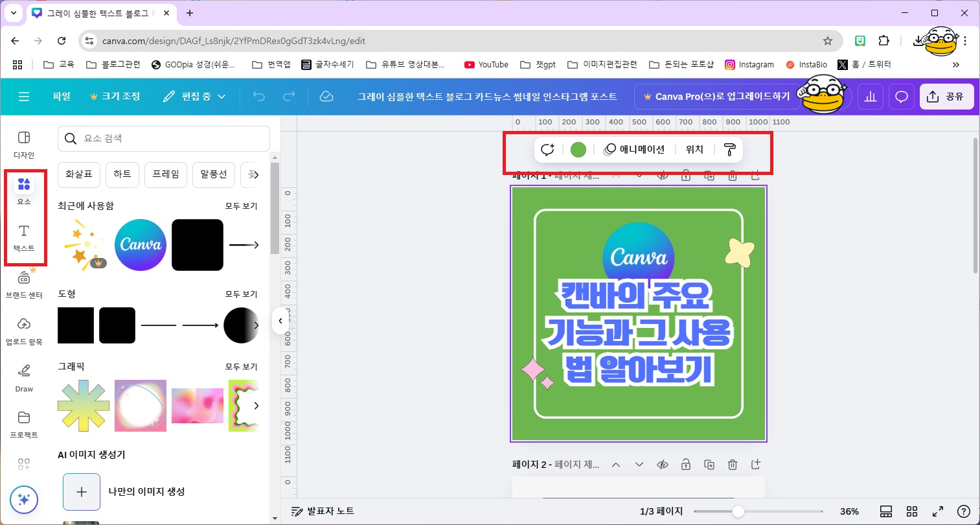Select the 프레임 category chip

[166, 174]
